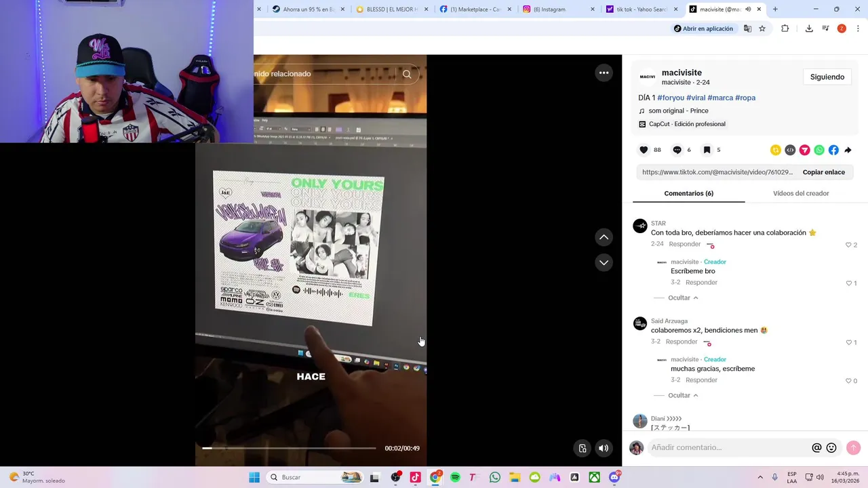The width and height of the screenshot is (868, 488).
Task: Collapse replies under Said Arzuaga's comment
Action: [683, 395]
